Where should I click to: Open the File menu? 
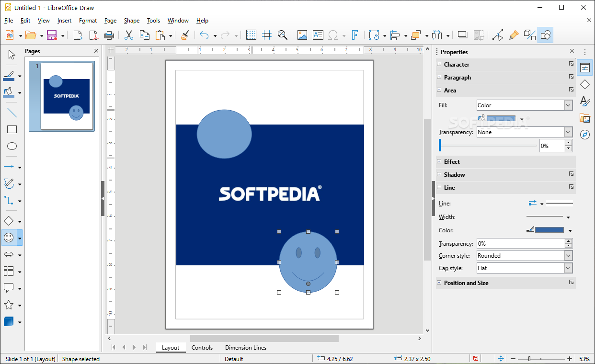coord(9,21)
